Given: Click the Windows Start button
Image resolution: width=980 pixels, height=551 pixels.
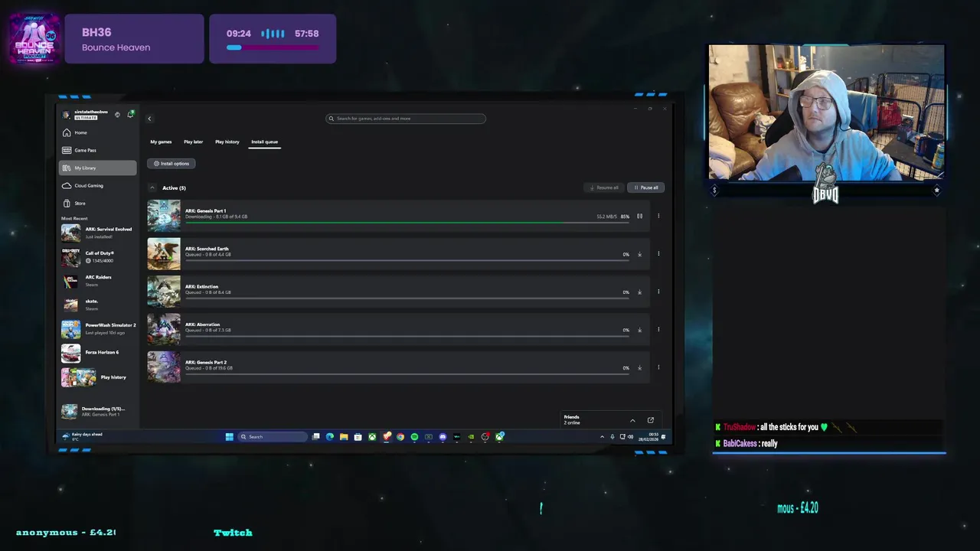Looking at the screenshot, I should point(229,437).
